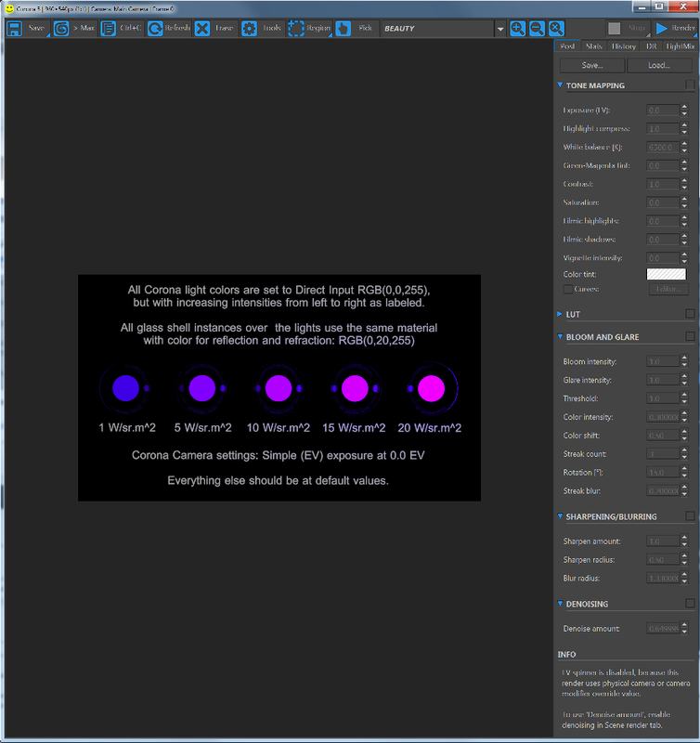This screenshot has height=743, width=700.
Task: Click the Sharpen amount value field
Action: (663, 541)
